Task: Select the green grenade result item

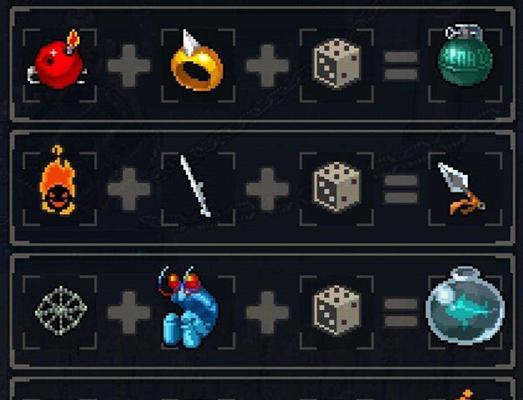Action: pos(465,55)
